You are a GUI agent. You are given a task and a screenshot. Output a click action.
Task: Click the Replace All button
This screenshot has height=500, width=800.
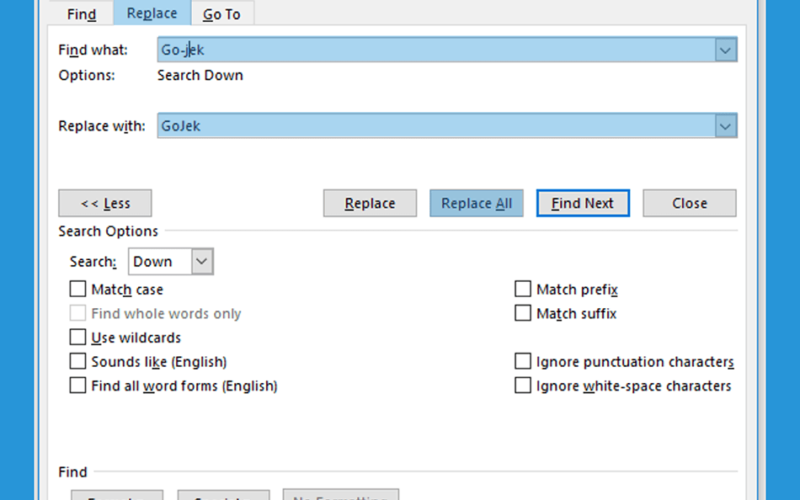pos(477,203)
